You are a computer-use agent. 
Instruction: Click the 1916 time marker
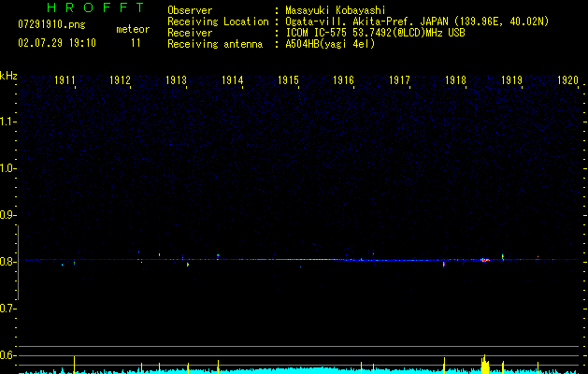(x=343, y=79)
